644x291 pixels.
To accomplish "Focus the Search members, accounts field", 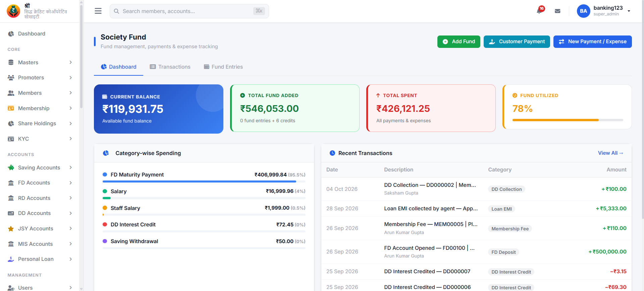I will pos(189,11).
